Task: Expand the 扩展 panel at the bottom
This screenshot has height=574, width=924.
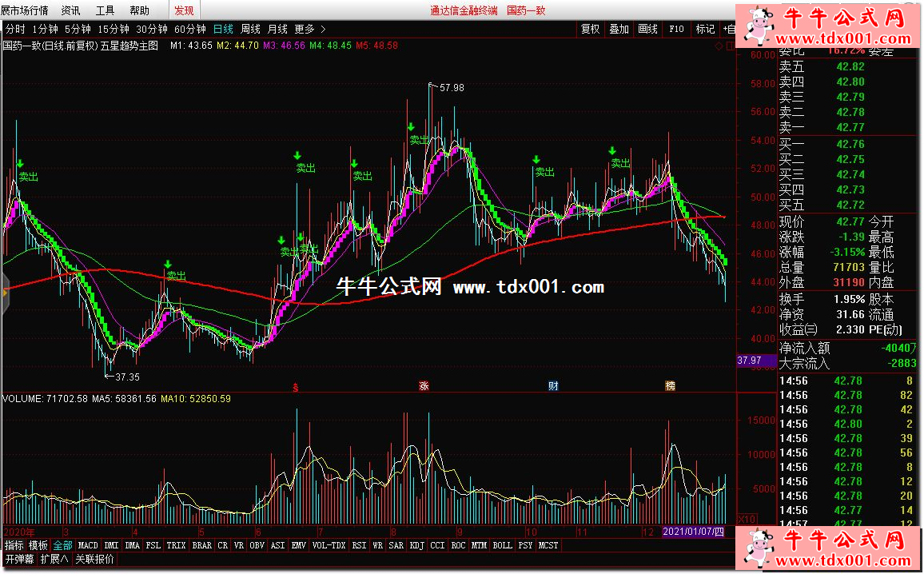Action: [x=55, y=560]
